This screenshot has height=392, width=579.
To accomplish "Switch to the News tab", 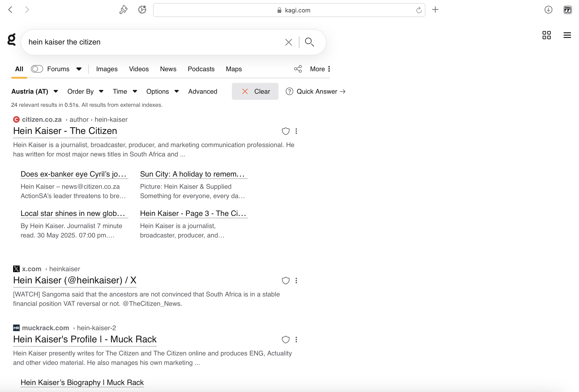I will click(x=168, y=69).
